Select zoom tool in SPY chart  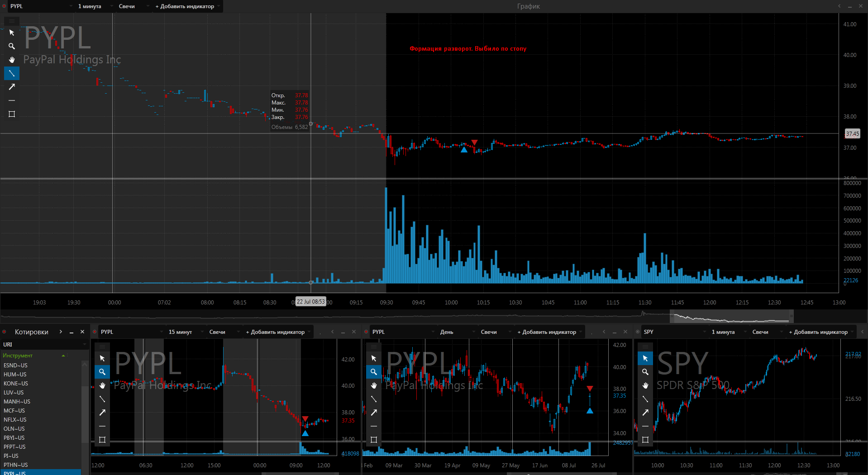(645, 372)
